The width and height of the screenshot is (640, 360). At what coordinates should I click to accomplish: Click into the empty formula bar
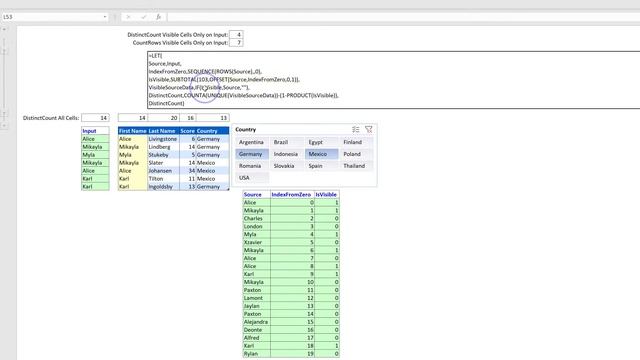click(403, 17)
